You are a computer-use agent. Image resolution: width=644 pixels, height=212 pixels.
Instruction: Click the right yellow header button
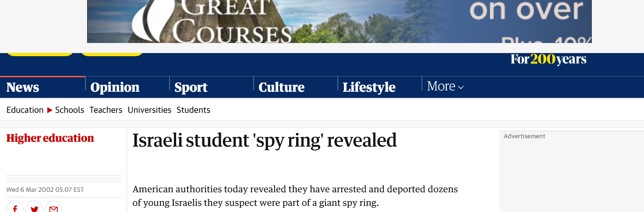112,54
